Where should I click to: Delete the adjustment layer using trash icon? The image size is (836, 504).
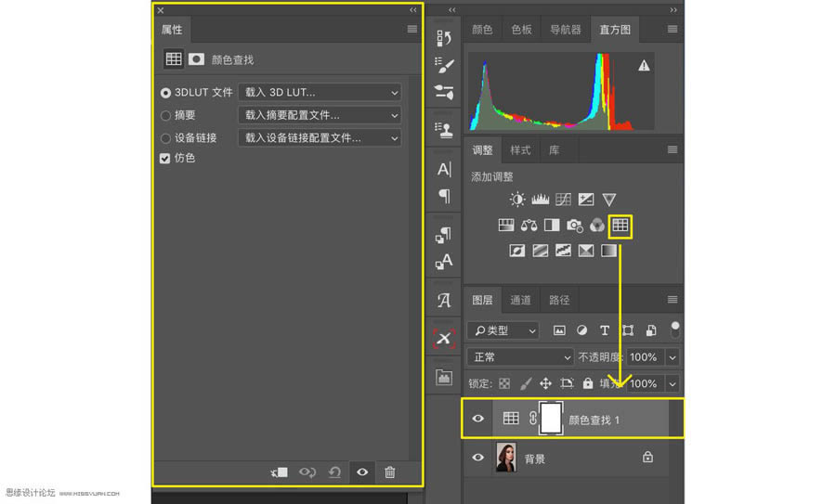coord(390,472)
